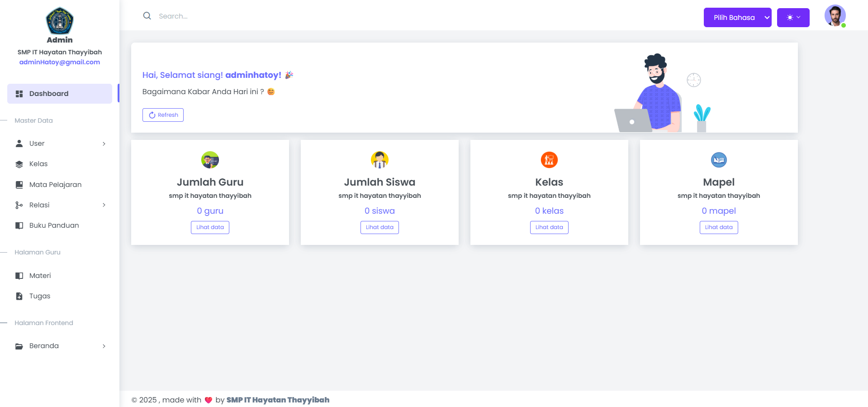
Task: Open Tugas from the sidebar
Action: coord(40,296)
